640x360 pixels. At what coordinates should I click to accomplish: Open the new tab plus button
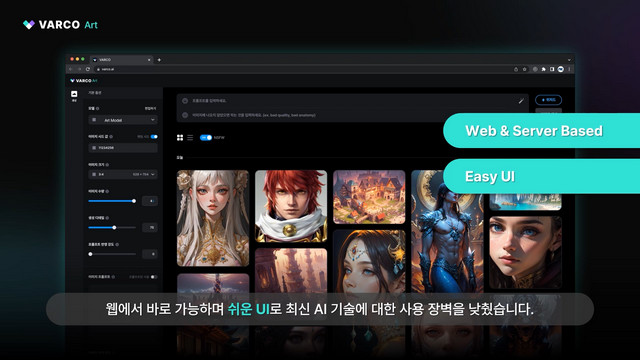159,60
